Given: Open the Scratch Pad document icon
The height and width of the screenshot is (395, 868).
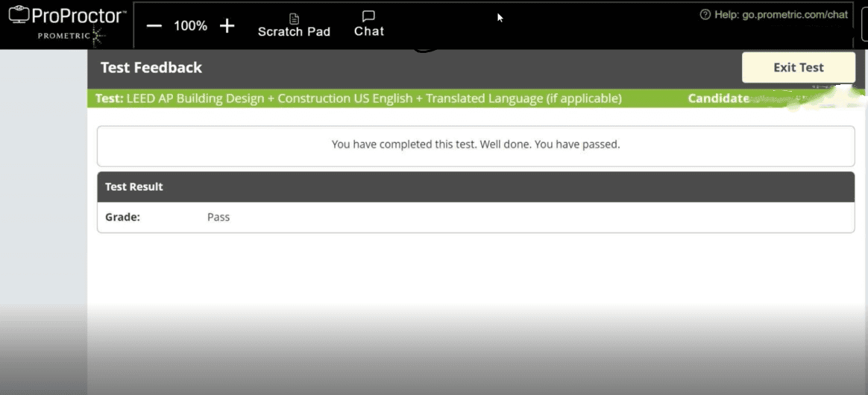Looking at the screenshot, I should click(294, 18).
